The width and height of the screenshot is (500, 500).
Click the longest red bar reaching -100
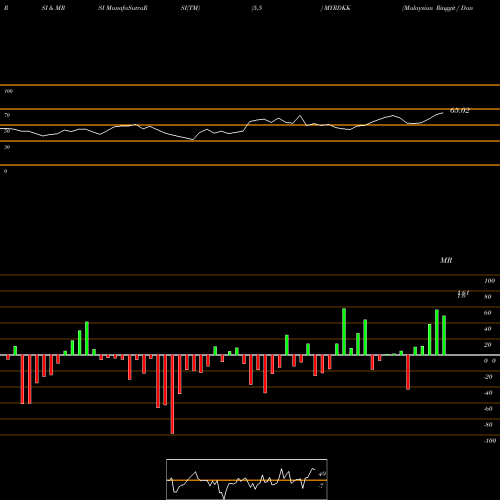[172, 394]
